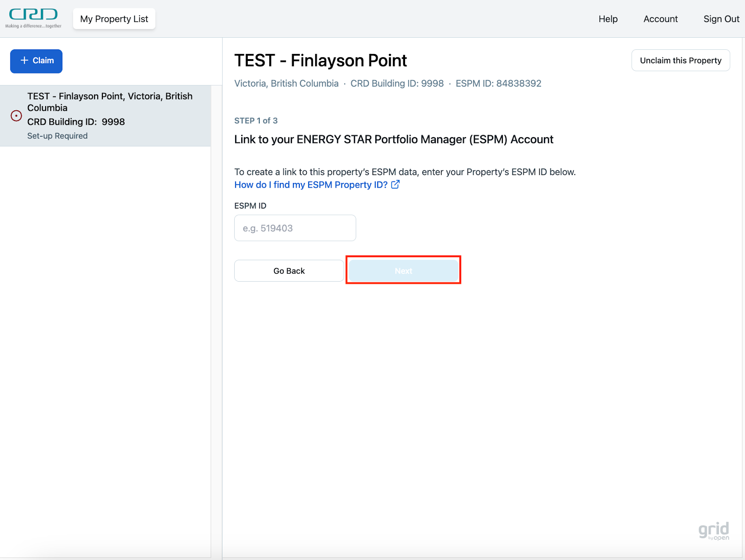Click the external link icon after the ESPM help link
The width and height of the screenshot is (745, 560).
(x=395, y=185)
